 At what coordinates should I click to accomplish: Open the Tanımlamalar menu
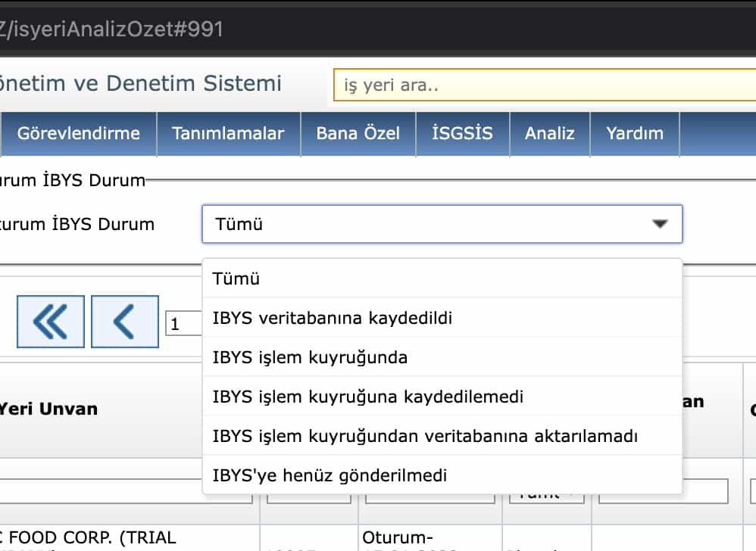point(228,134)
